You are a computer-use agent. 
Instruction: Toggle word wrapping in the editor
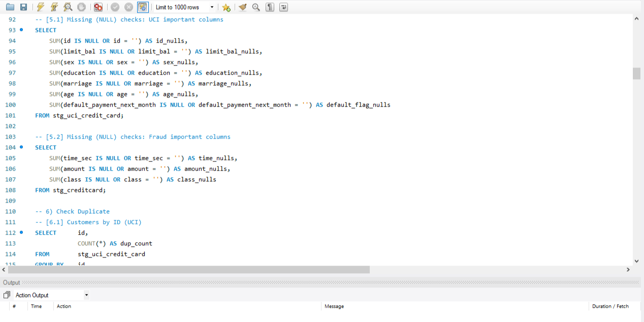click(x=283, y=7)
